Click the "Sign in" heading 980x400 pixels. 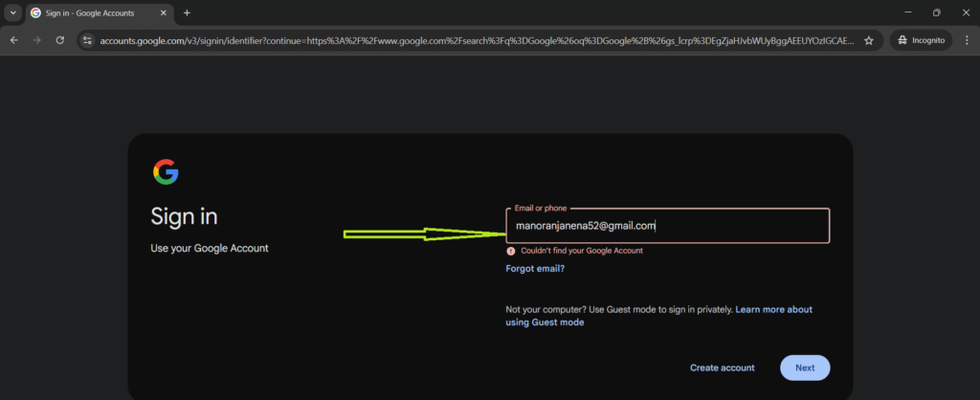[x=184, y=216]
